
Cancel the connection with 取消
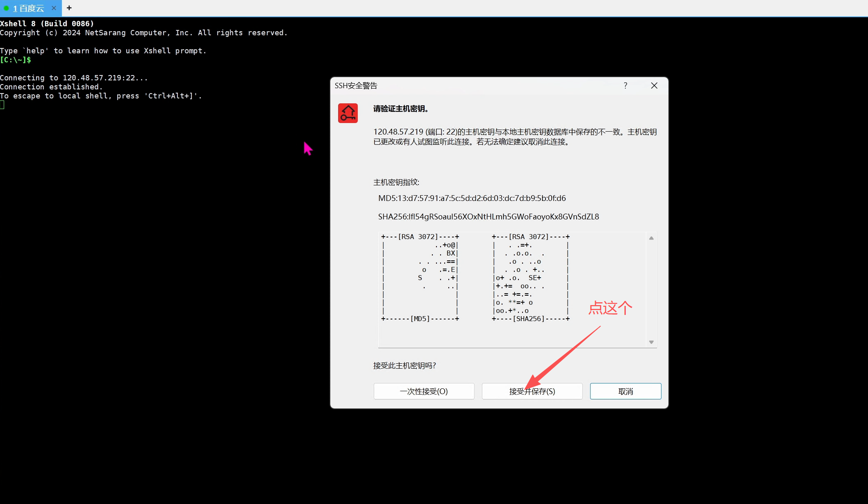click(x=625, y=391)
